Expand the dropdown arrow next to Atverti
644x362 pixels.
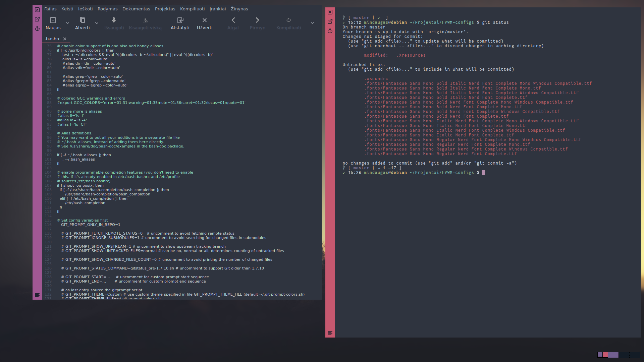click(x=97, y=23)
